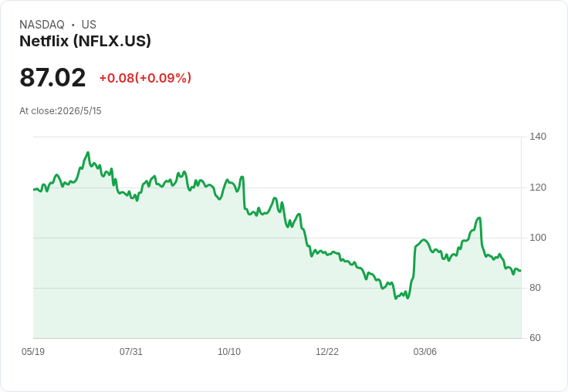Viewport: 568px width, 392px height.
Task: Inspect the chart's highest peak near 134
Action: (88, 153)
